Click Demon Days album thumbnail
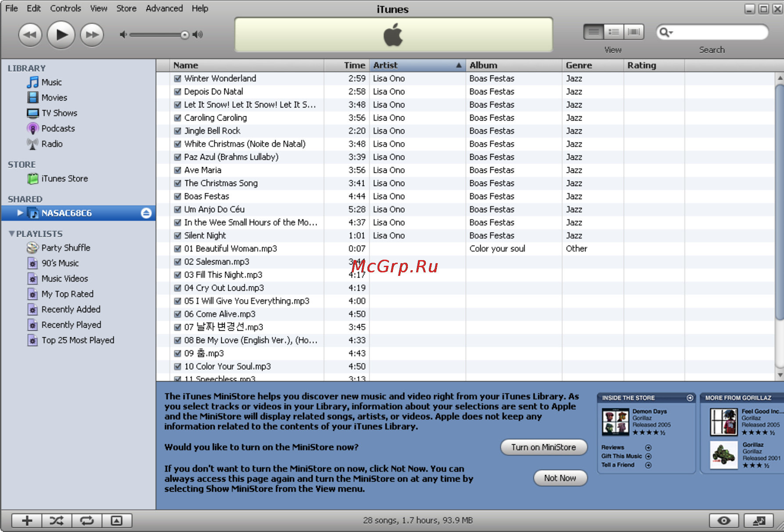Viewport: 784px width, 532px height. click(615, 422)
